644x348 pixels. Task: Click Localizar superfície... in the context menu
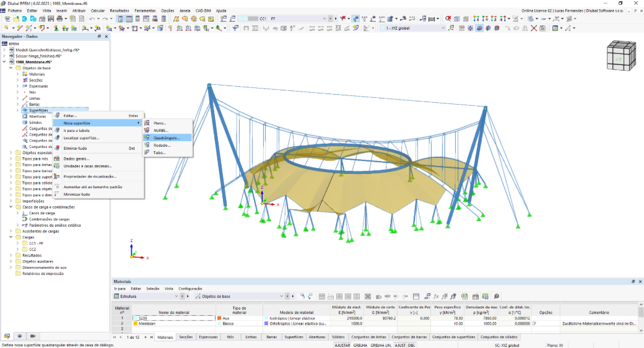click(81, 137)
